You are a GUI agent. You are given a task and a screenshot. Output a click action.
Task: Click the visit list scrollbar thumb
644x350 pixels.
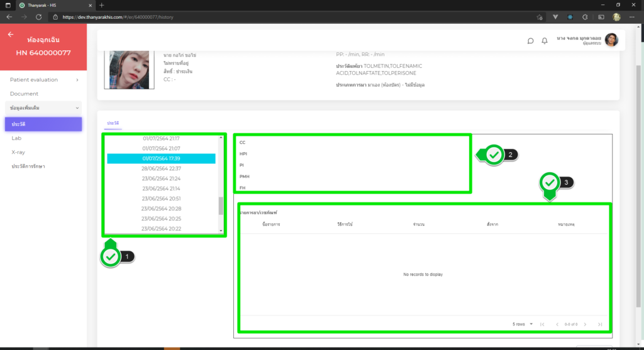221,205
